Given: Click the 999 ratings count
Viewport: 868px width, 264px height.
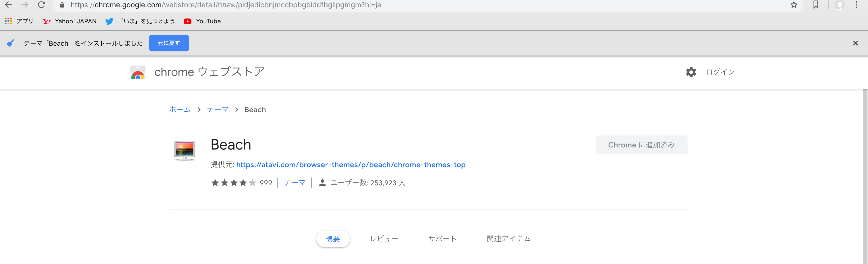Looking at the screenshot, I should pyautogui.click(x=266, y=183).
